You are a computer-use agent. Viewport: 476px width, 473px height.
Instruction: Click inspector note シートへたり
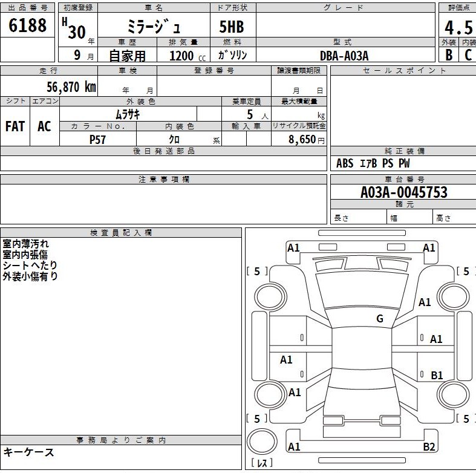(30, 265)
